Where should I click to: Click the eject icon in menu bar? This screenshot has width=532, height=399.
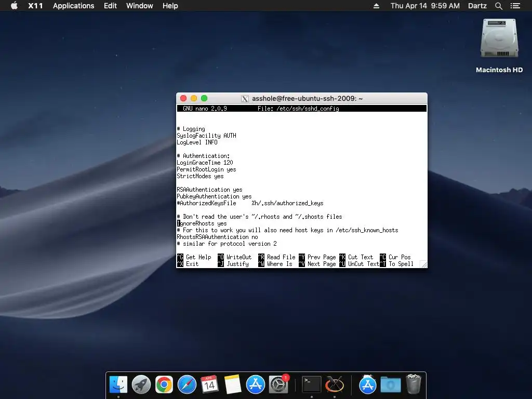tap(376, 6)
